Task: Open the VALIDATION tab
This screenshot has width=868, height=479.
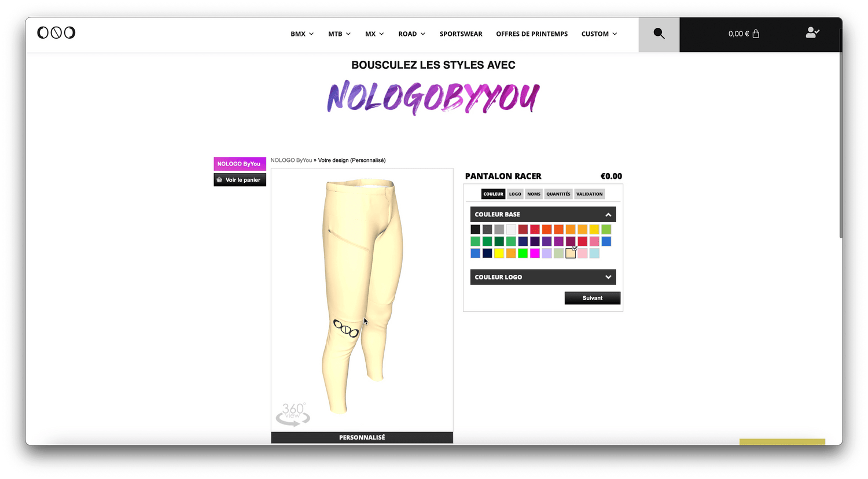Action: click(589, 194)
